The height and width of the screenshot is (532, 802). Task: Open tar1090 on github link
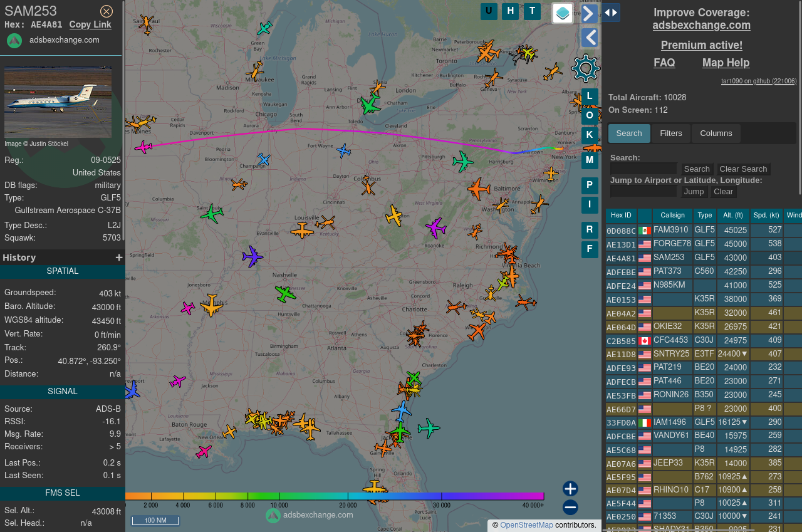click(x=759, y=81)
